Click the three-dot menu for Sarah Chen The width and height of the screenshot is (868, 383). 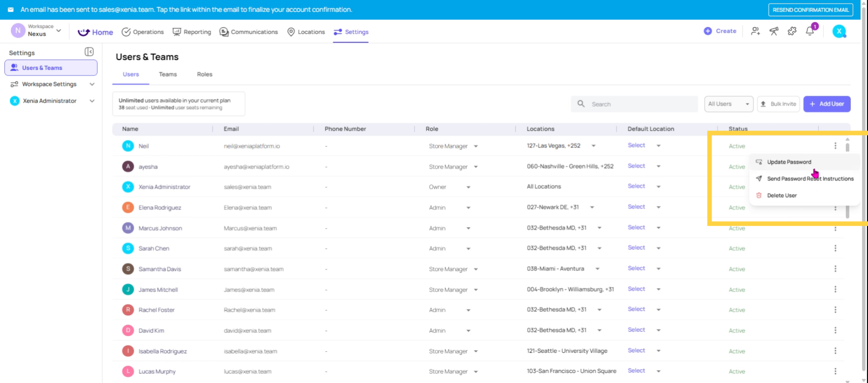pyautogui.click(x=835, y=248)
